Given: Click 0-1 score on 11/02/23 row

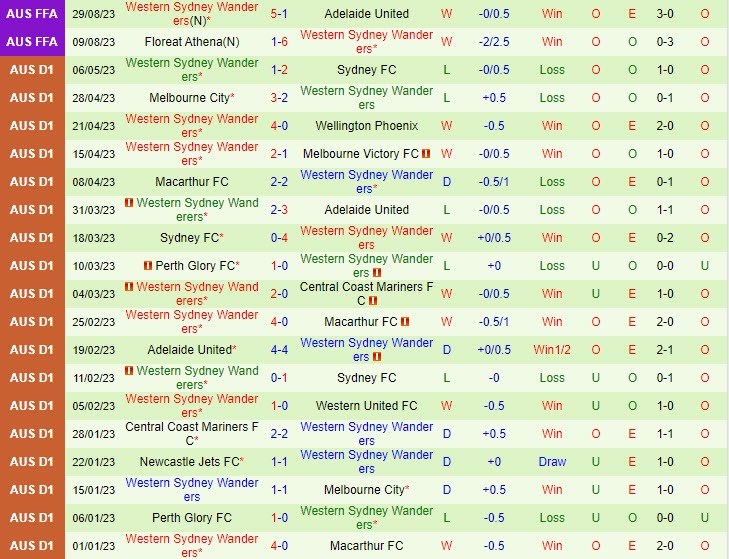Looking at the screenshot, I should [x=279, y=378].
